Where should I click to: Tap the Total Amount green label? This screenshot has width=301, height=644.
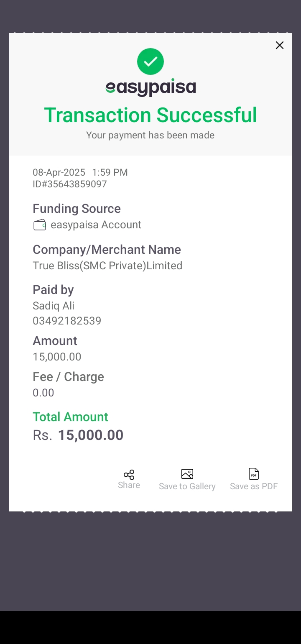(70, 417)
